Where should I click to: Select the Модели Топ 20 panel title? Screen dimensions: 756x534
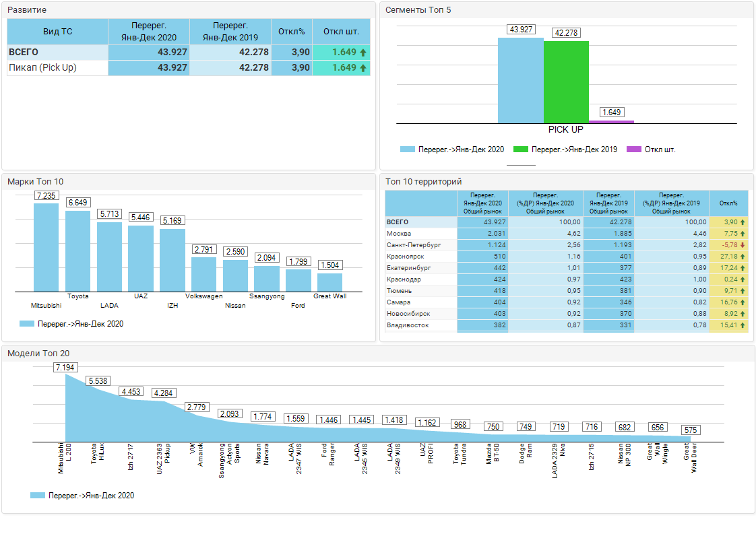click(x=38, y=354)
